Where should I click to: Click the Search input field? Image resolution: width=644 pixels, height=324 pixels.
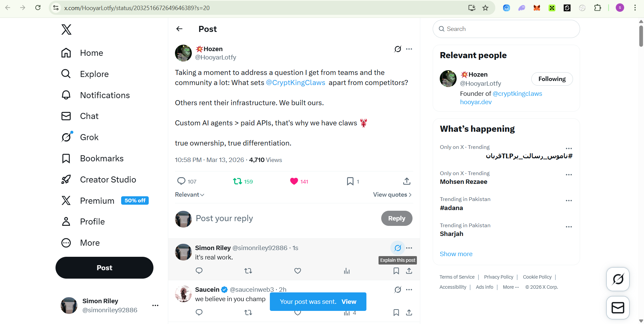[506, 29]
